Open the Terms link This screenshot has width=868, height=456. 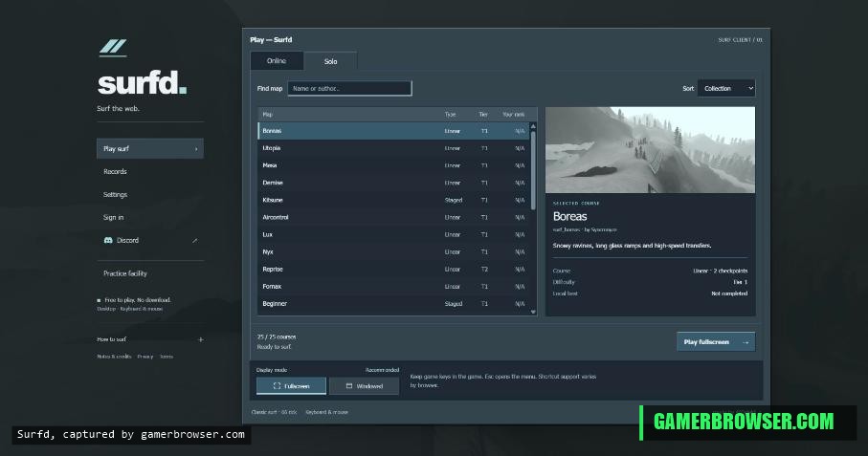coord(167,357)
